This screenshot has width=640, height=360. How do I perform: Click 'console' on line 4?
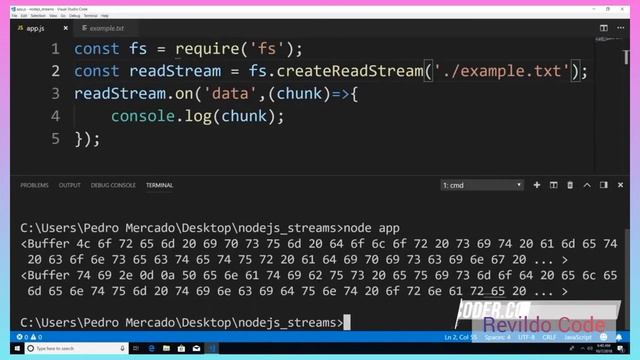click(x=143, y=116)
